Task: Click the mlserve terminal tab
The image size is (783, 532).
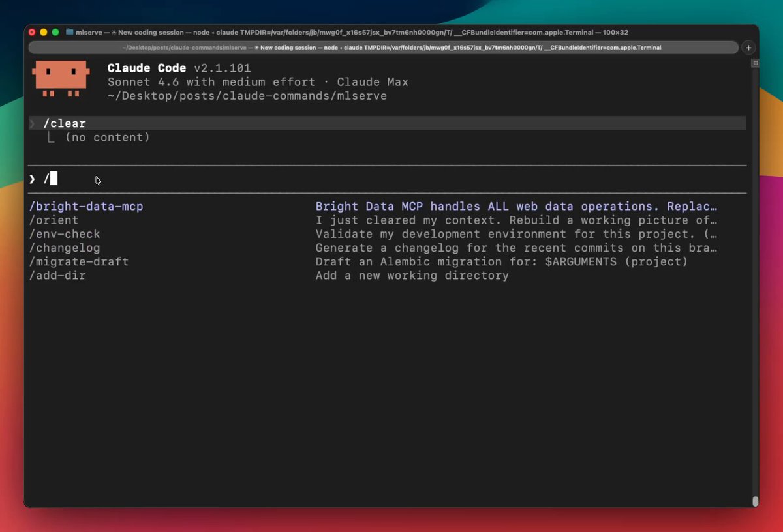Action: coord(384,48)
